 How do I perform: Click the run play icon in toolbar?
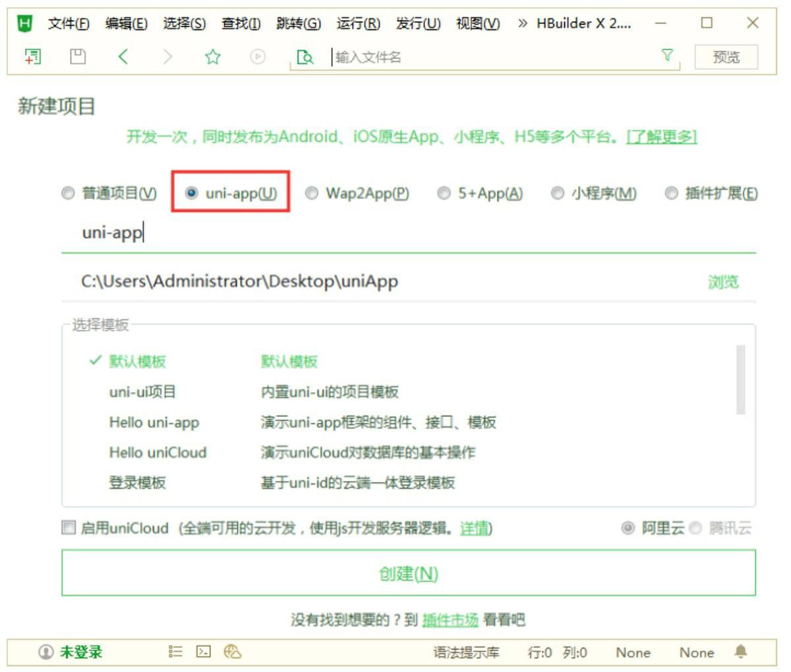pos(257,57)
